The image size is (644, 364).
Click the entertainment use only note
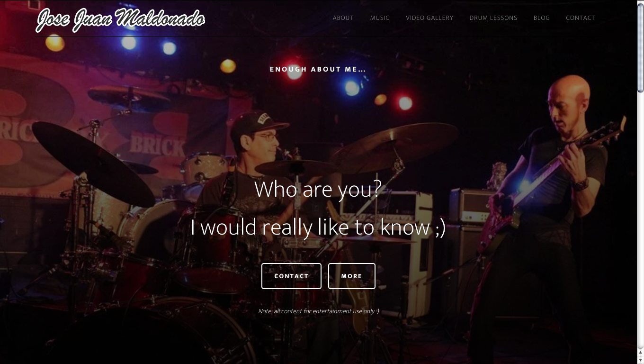pos(318,311)
